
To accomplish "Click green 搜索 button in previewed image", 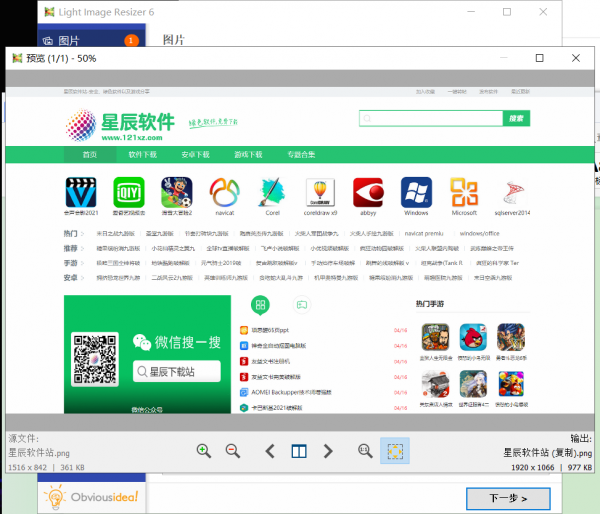I will pyautogui.click(x=516, y=118).
